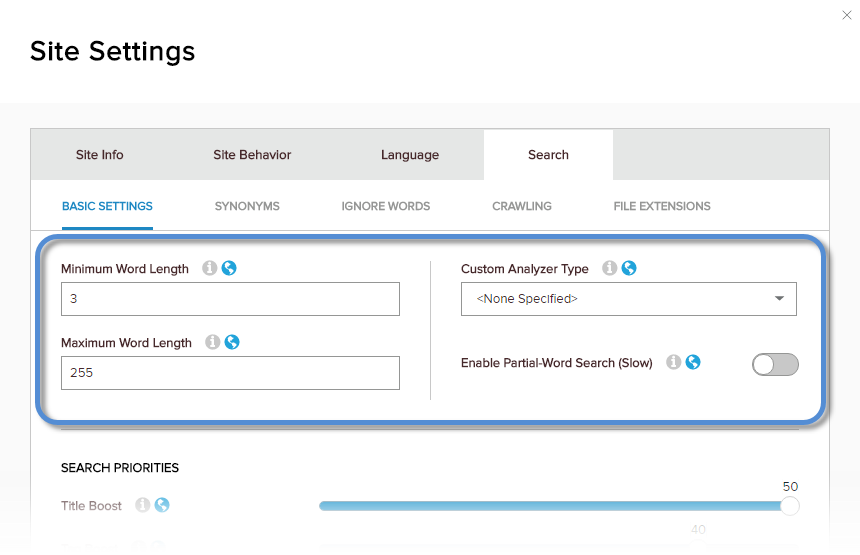The image size is (860, 555).
Task: Click the Maximum Word Length field
Action: pos(230,373)
